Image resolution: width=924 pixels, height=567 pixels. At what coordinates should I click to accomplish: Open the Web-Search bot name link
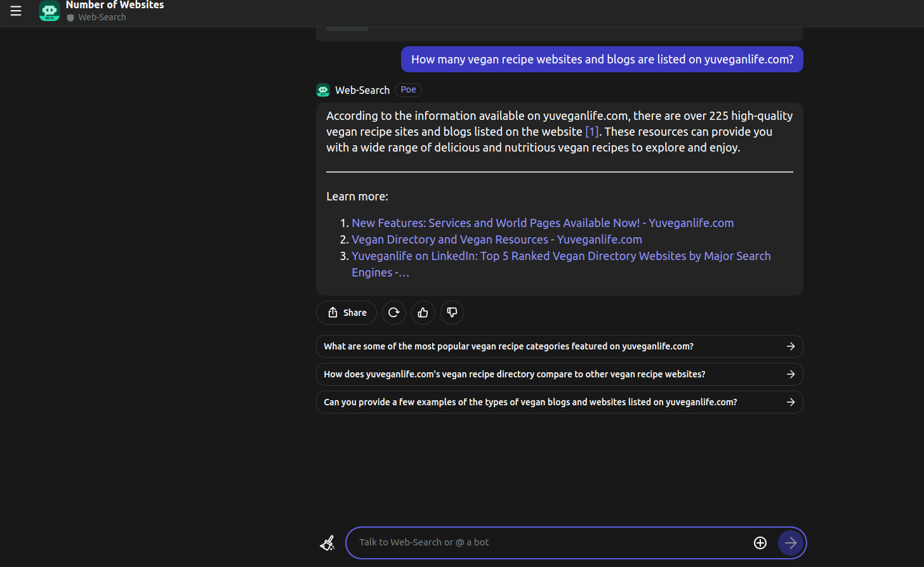362,90
